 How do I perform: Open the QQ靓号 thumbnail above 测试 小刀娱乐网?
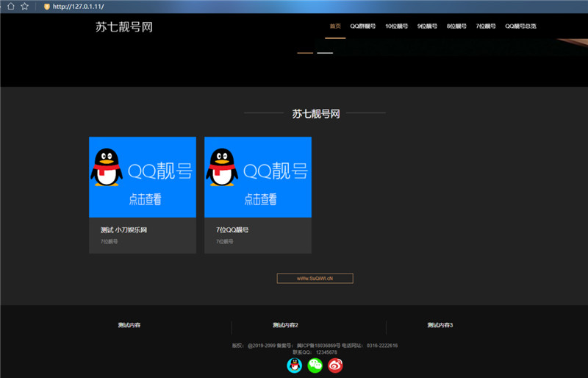(143, 176)
